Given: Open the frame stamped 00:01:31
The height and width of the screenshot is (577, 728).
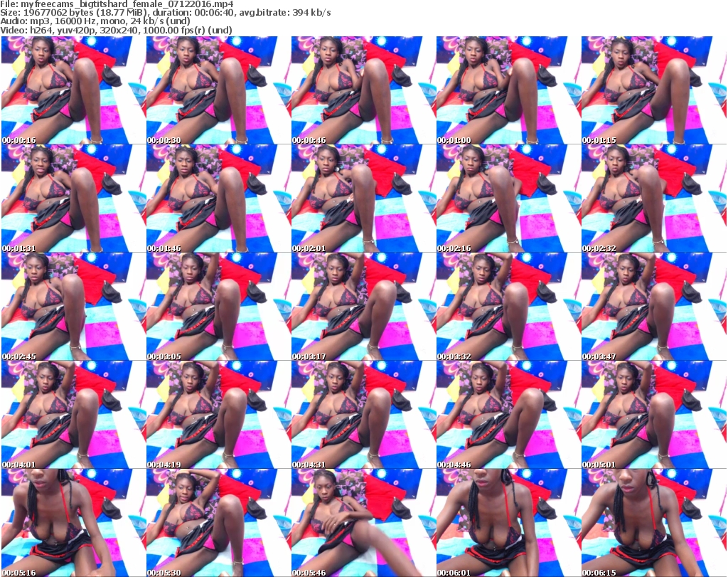Looking at the screenshot, I should click(73, 198).
